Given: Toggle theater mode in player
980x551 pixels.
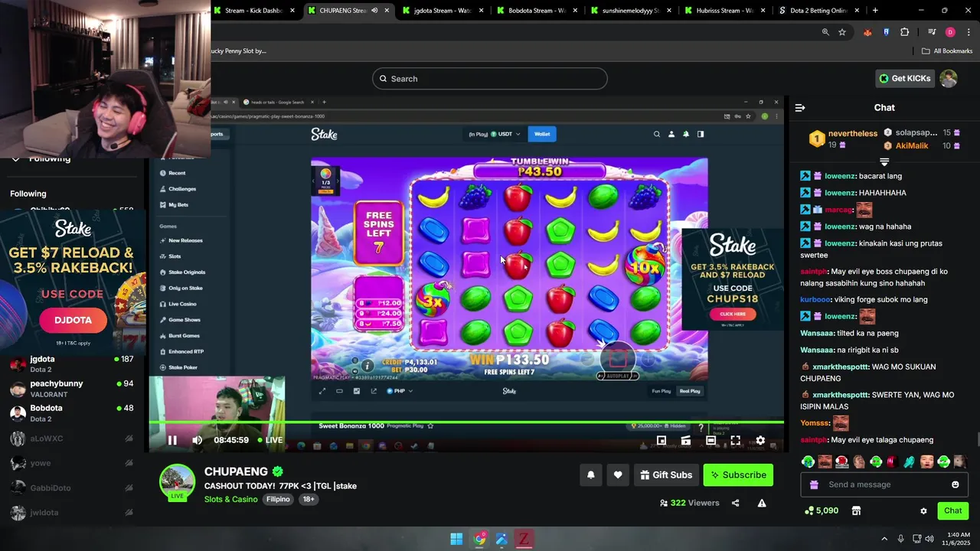Looking at the screenshot, I should click(711, 440).
